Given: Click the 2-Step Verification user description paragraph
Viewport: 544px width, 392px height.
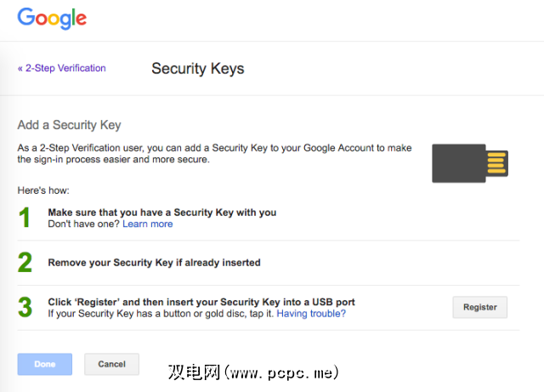Looking at the screenshot, I should point(214,153).
